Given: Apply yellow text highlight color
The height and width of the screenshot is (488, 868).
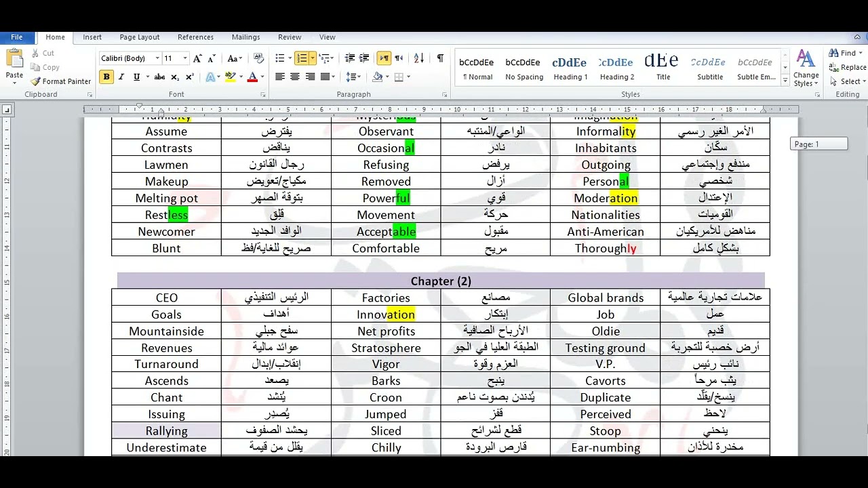Looking at the screenshot, I should [x=230, y=77].
